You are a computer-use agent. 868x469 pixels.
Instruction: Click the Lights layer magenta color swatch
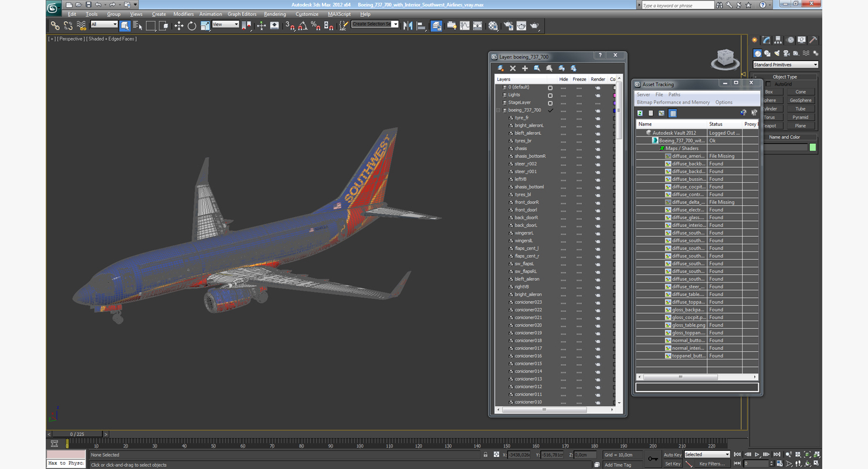tap(614, 95)
